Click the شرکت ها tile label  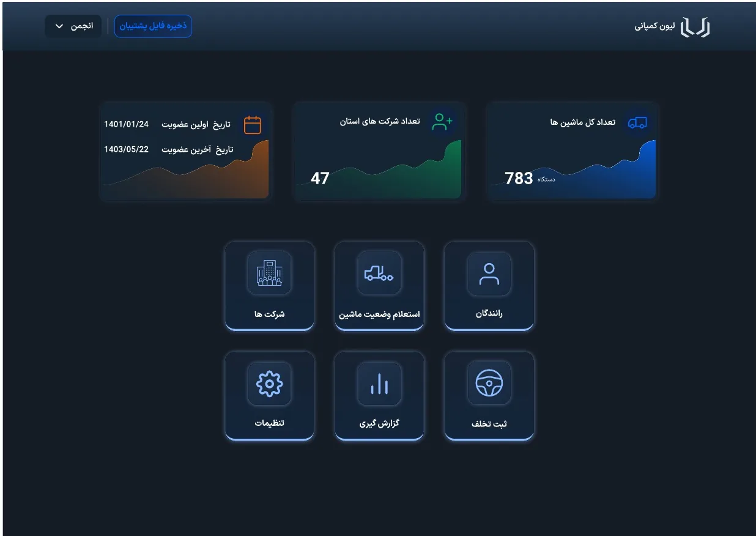point(270,314)
